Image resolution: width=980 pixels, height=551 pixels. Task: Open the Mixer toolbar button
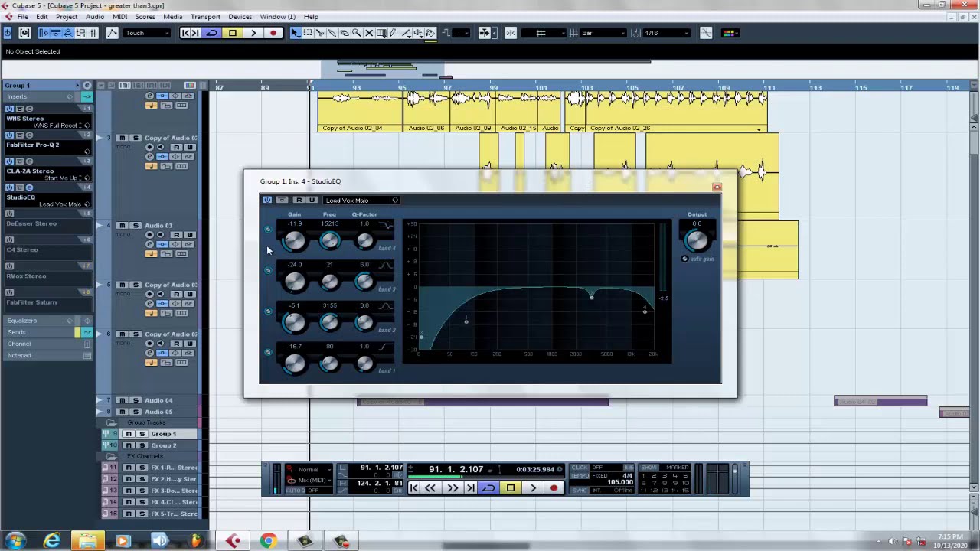pos(93,33)
